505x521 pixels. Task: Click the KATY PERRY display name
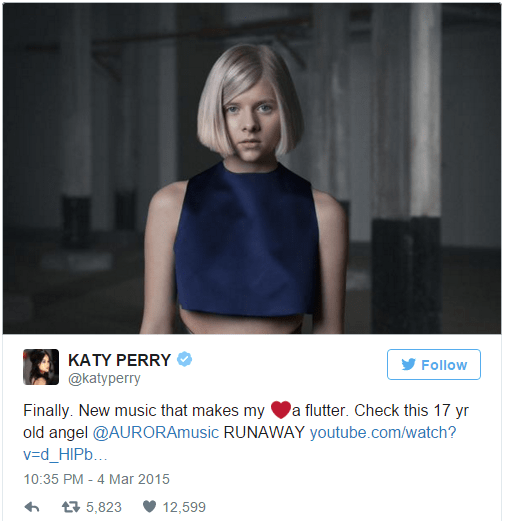click(x=120, y=360)
